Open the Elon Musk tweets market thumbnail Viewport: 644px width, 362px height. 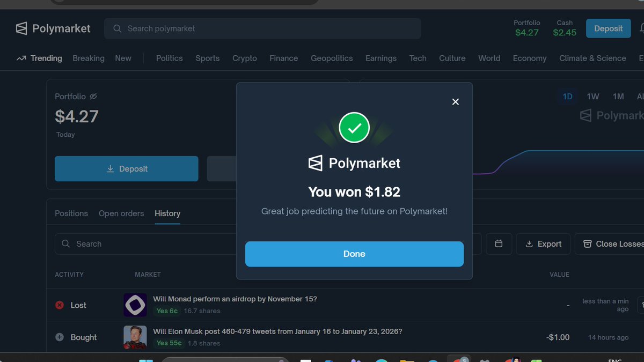pos(135,337)
